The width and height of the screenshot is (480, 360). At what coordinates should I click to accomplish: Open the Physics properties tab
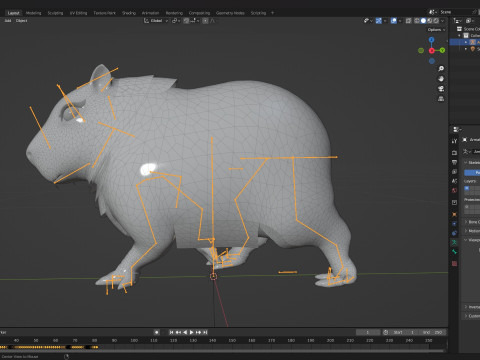pos(454,224)
